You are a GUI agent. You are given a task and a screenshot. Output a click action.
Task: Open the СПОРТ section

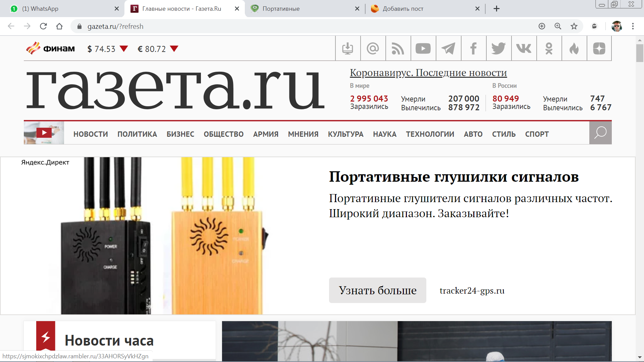[x=537, y=134]
